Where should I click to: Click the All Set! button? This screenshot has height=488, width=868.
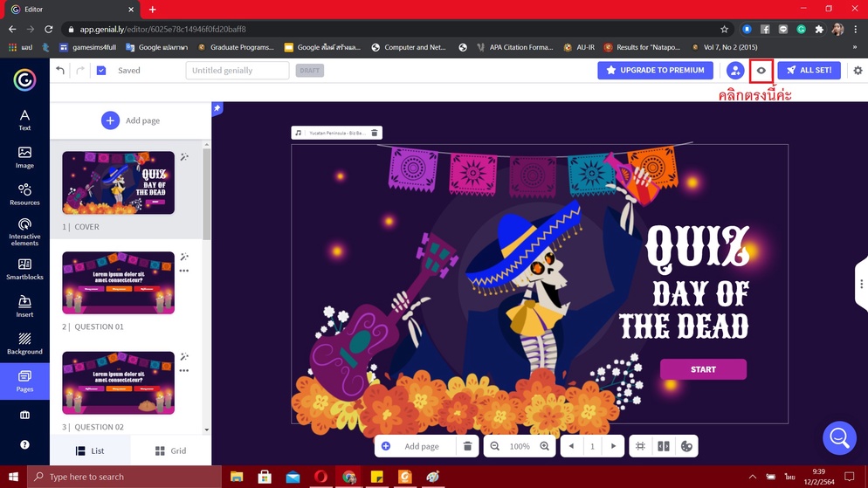(809, 71)
